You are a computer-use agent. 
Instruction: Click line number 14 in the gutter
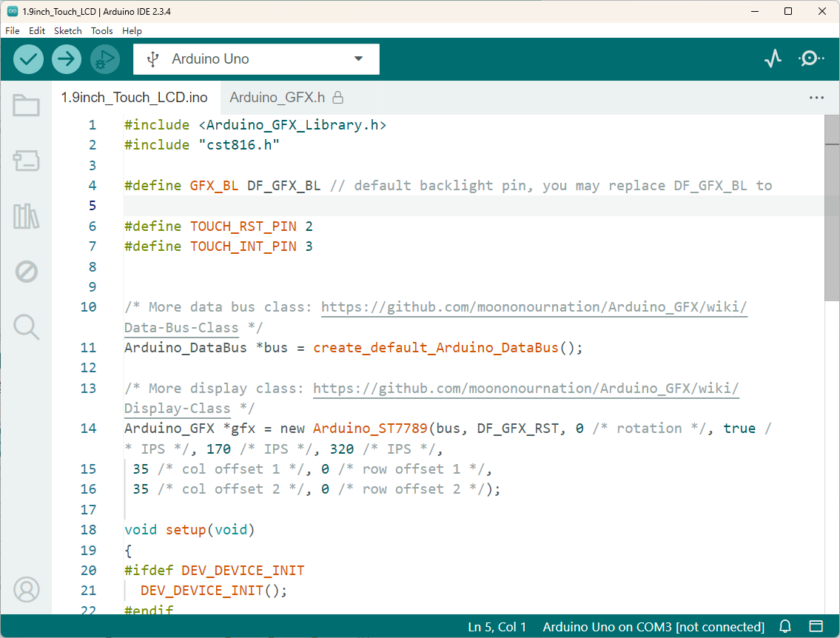[88, 429]
